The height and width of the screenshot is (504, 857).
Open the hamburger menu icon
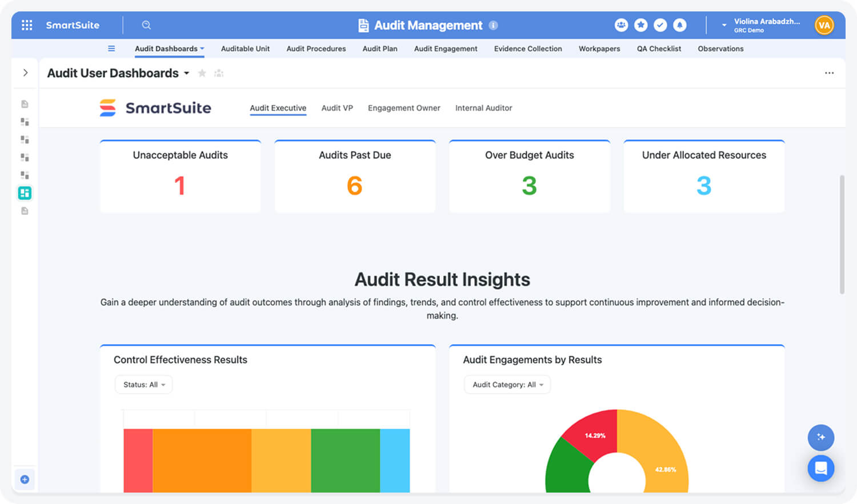click(x=111, y=49)
